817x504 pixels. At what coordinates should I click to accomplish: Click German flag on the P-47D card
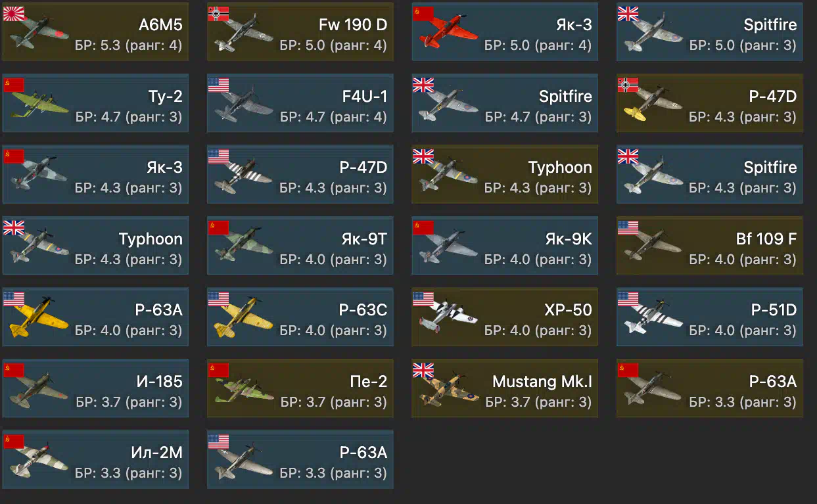[628, 84]
